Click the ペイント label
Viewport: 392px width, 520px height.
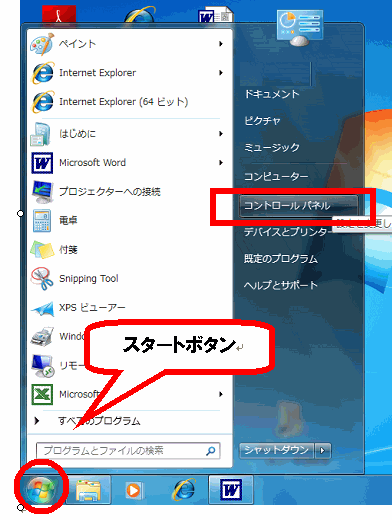click(78, 44)
